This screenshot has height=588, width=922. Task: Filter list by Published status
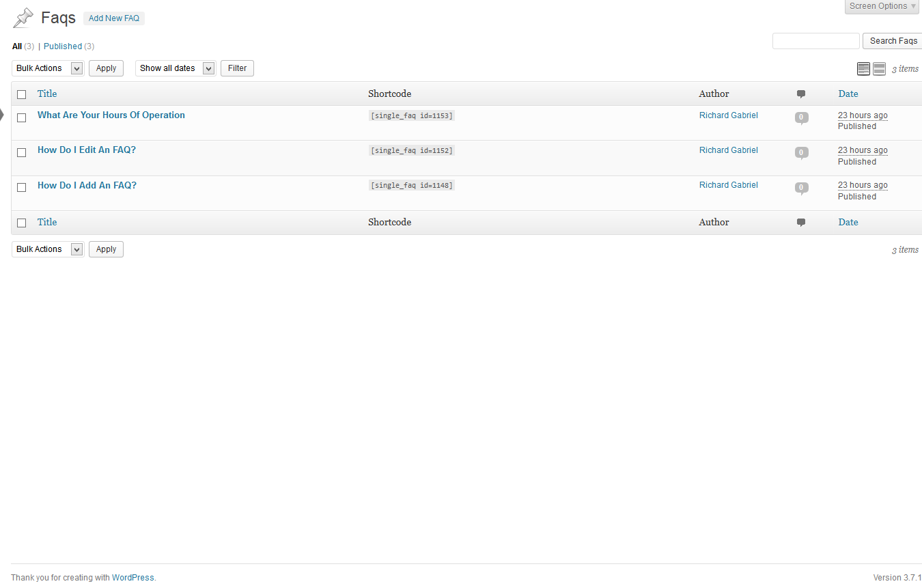pos(63,46)
